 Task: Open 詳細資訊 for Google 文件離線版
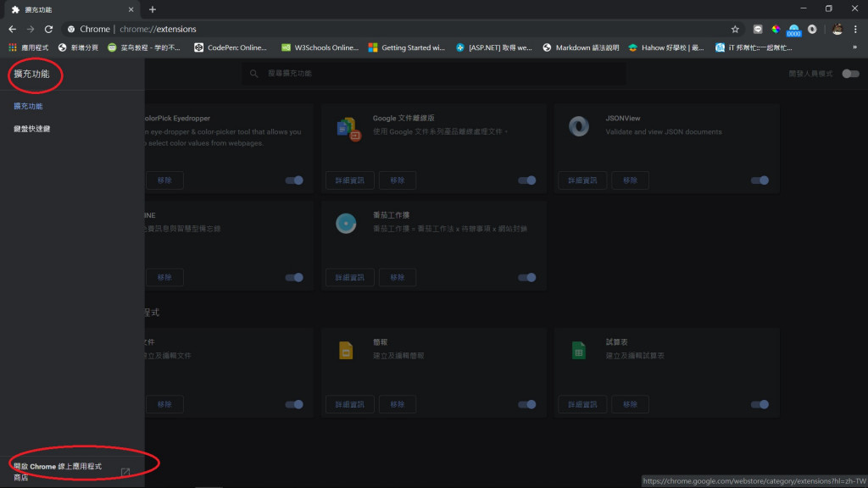[x=350, y=180]
